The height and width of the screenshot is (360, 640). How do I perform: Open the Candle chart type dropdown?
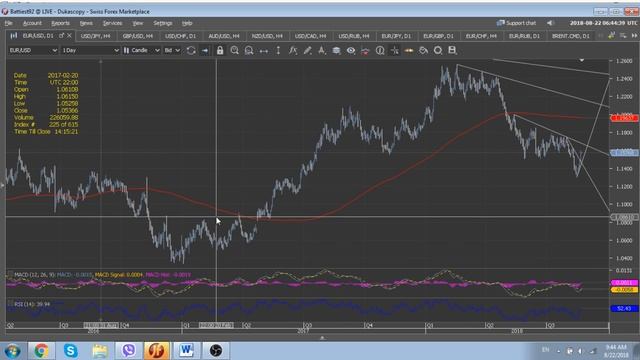tap(141, 50)
